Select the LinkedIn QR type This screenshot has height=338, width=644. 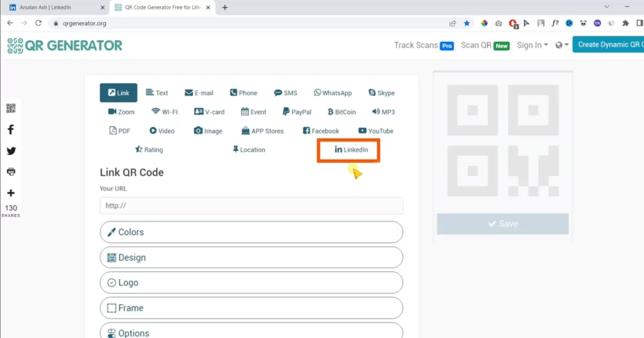(351, 150)
